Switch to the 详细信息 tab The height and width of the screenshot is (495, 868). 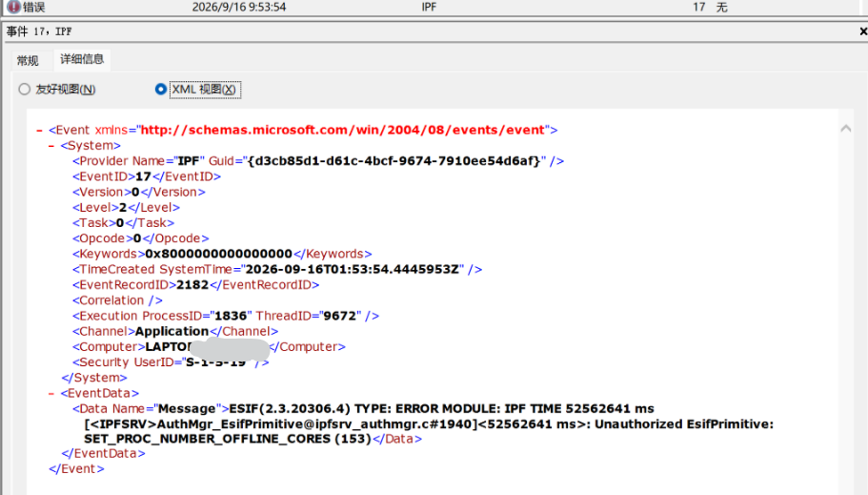point(82,59)
